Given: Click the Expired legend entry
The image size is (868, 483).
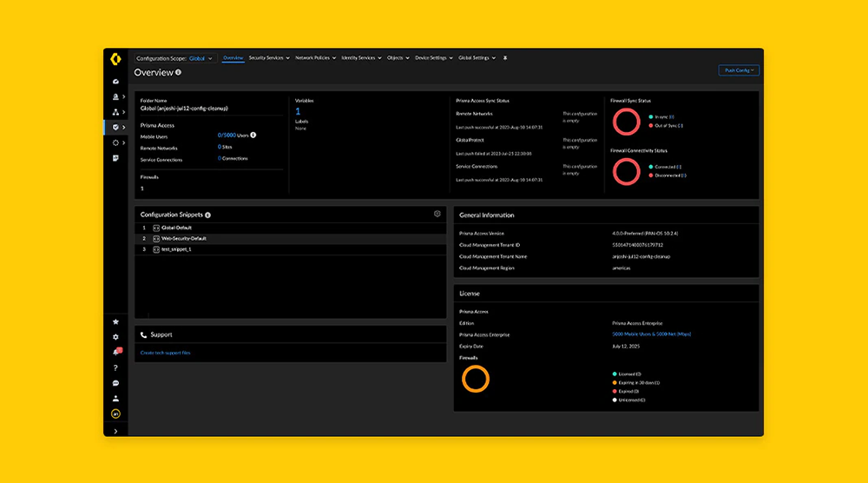Looking at the screenshot, I should point(626,391).
